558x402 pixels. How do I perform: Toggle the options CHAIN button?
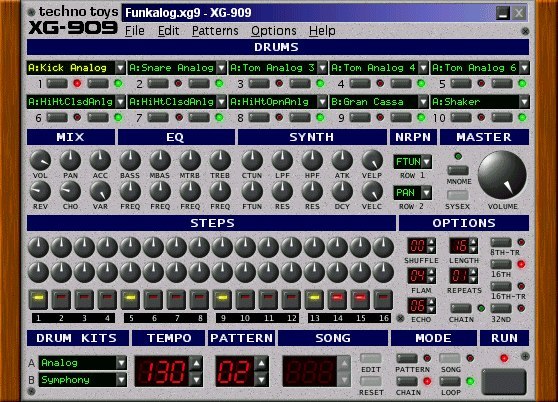click(460, 308)
